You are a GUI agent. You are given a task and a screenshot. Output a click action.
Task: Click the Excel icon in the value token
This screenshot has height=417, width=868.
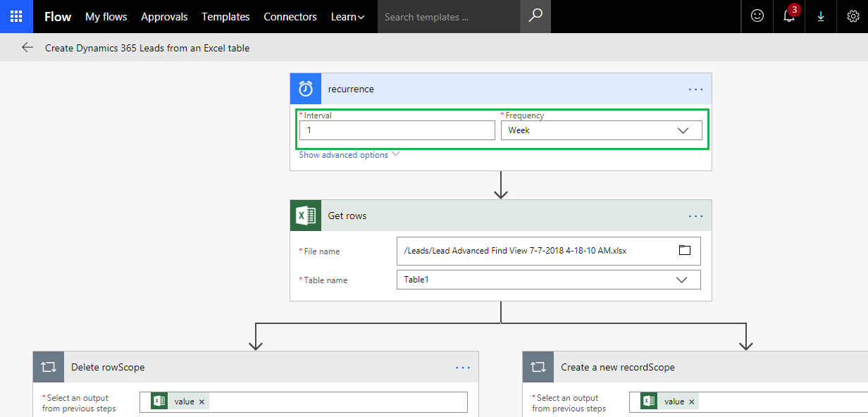[159, 401]
